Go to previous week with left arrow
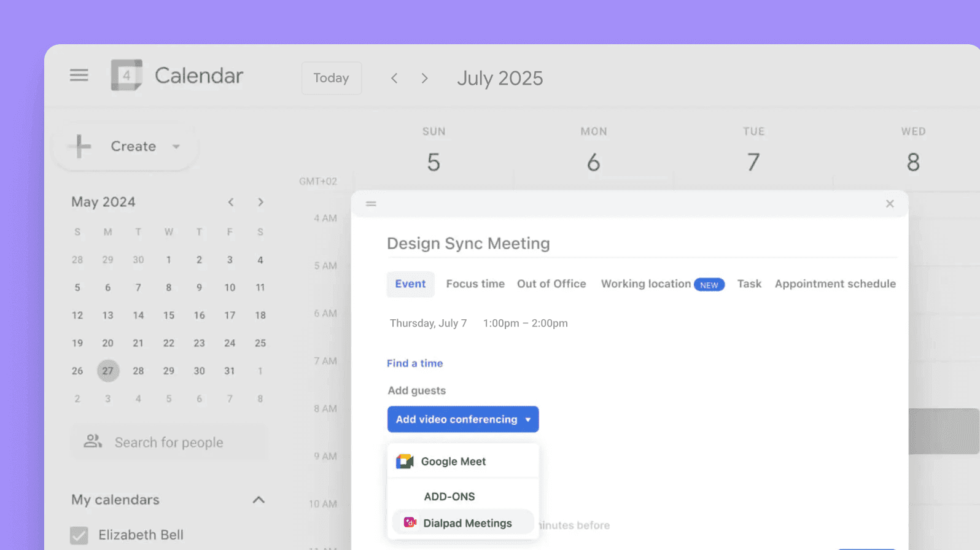 coord(394,79)
